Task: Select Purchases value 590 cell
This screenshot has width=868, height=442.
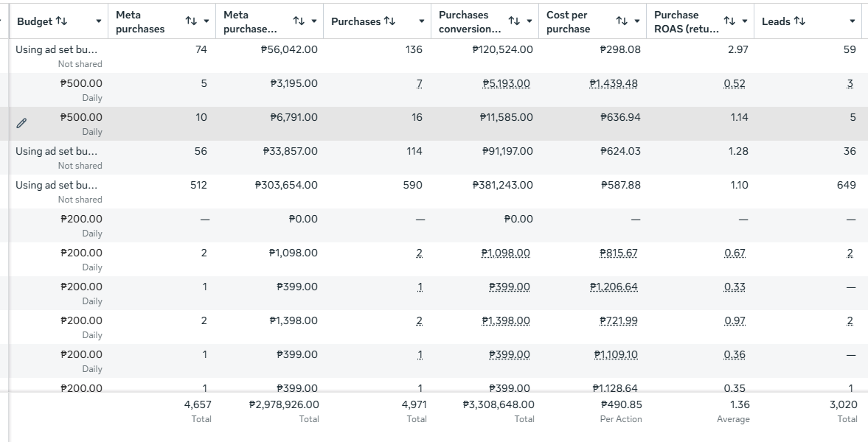Action: [412, 185]
